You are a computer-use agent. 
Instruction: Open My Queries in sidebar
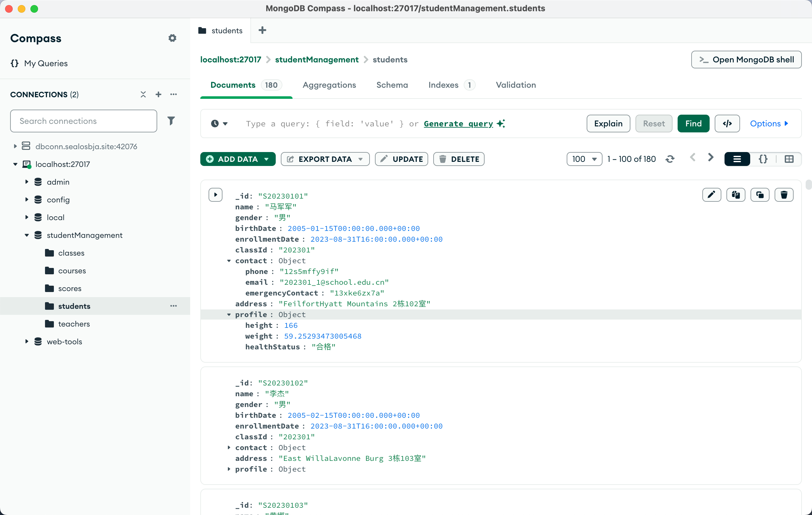(x=39, y=63)
